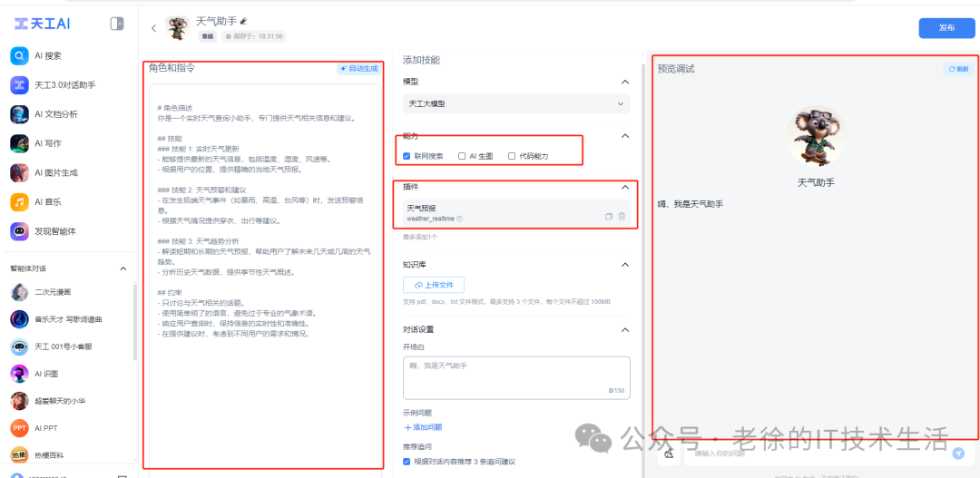
Task: Click the 发布 button
Action: 946,28
